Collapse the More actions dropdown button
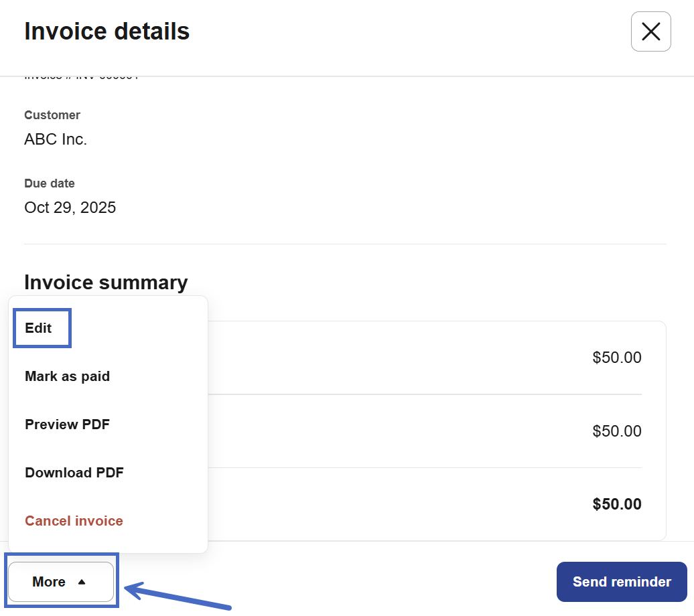Viewport: 694px width, 616px height. click(x=60, y=582)
